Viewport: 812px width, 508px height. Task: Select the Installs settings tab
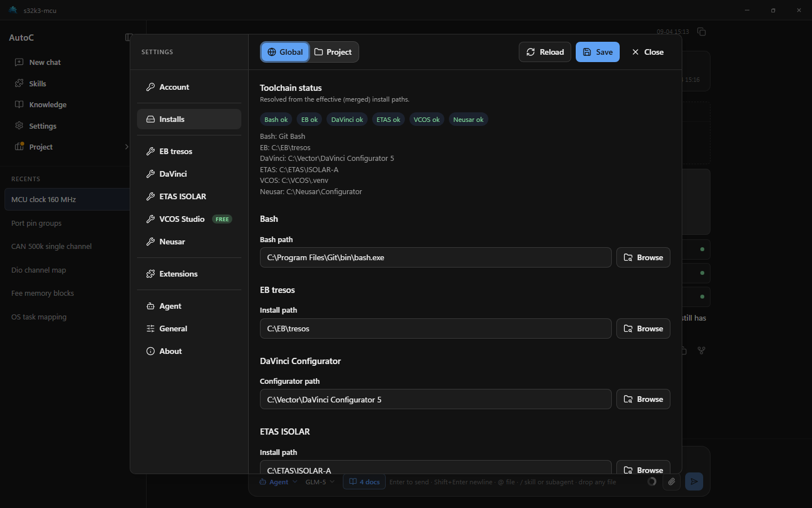pos(189,119)
